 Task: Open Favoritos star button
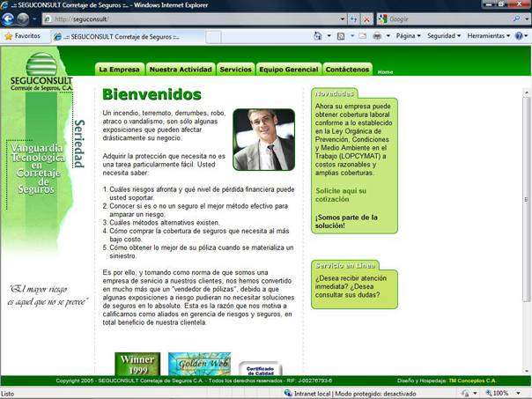coord(23,36)
